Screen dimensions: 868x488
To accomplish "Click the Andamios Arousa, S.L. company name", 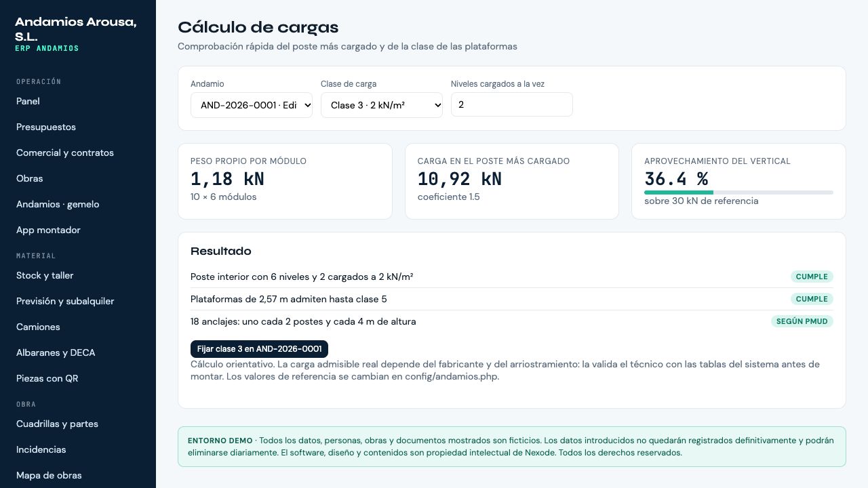I will coord(76,28).
